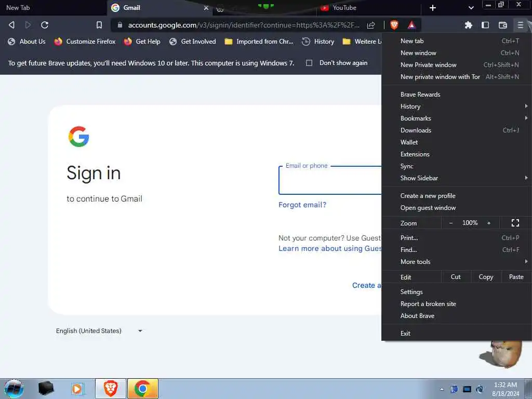Open Downloads from the menu
532x399 pixels.
(x=457, y=130)
